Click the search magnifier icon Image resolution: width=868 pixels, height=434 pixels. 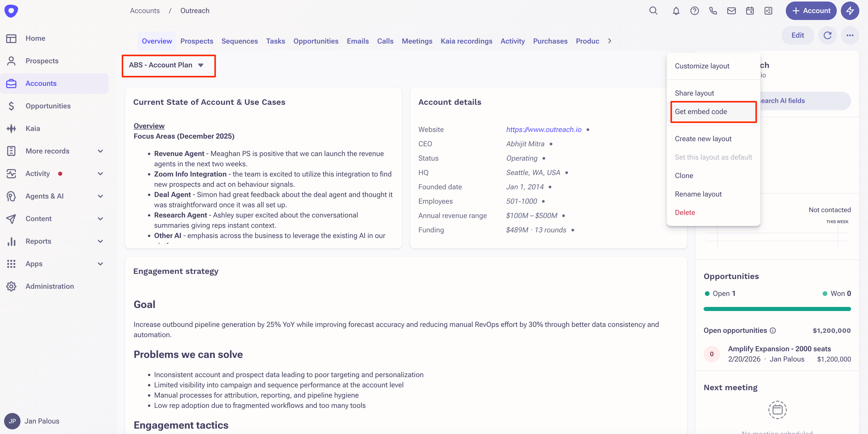pyautogui.click(x=653, y=11)
